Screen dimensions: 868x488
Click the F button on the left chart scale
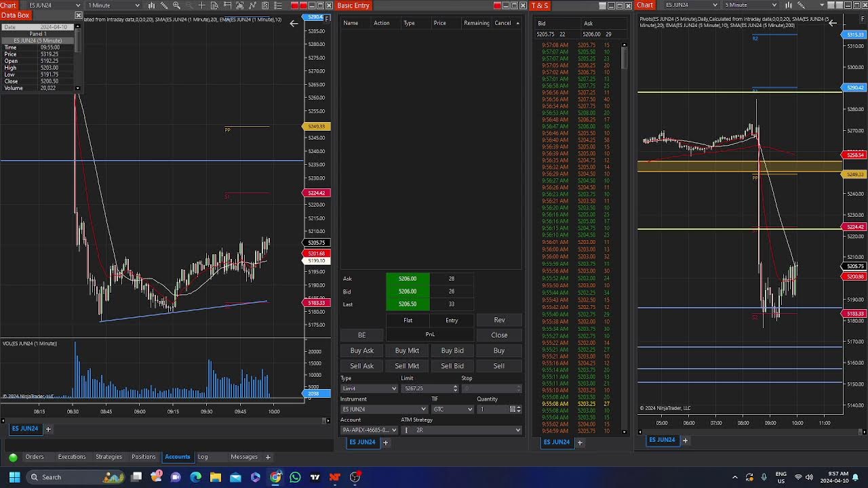tap(328, 18)
